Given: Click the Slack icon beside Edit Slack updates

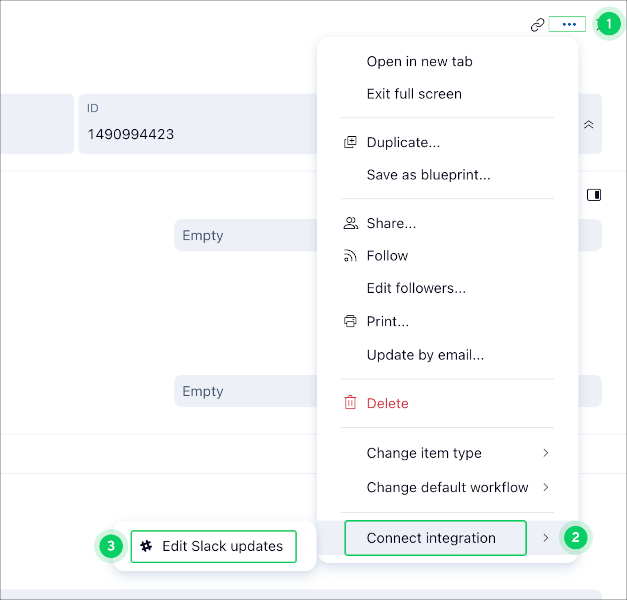Looking at the screenshot, I should pos(147,546).
